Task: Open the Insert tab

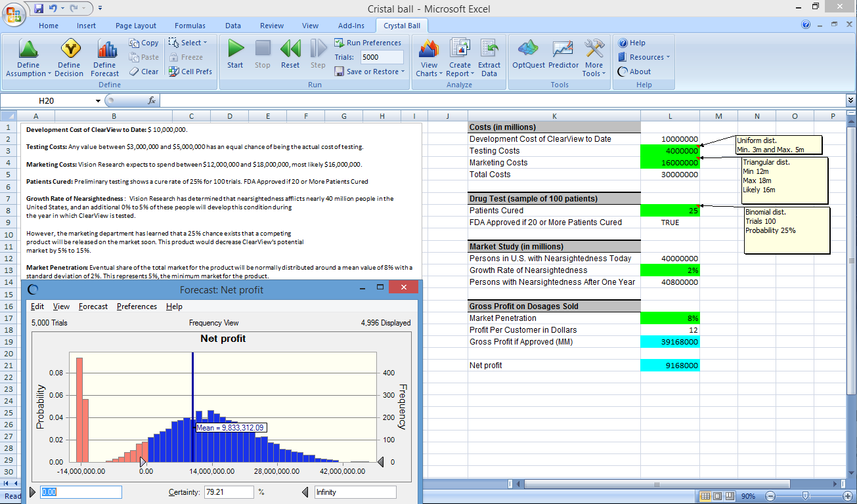Action: click(87, 26)
